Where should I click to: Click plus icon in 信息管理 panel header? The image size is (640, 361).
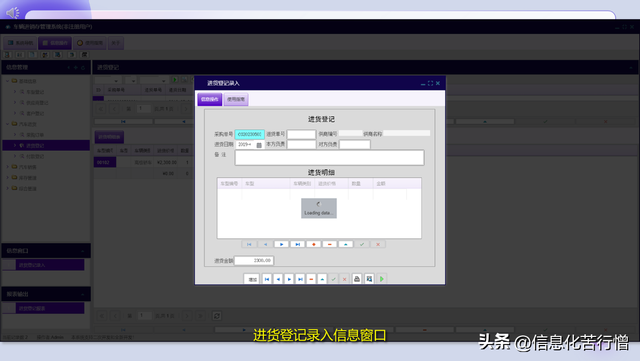76,67
